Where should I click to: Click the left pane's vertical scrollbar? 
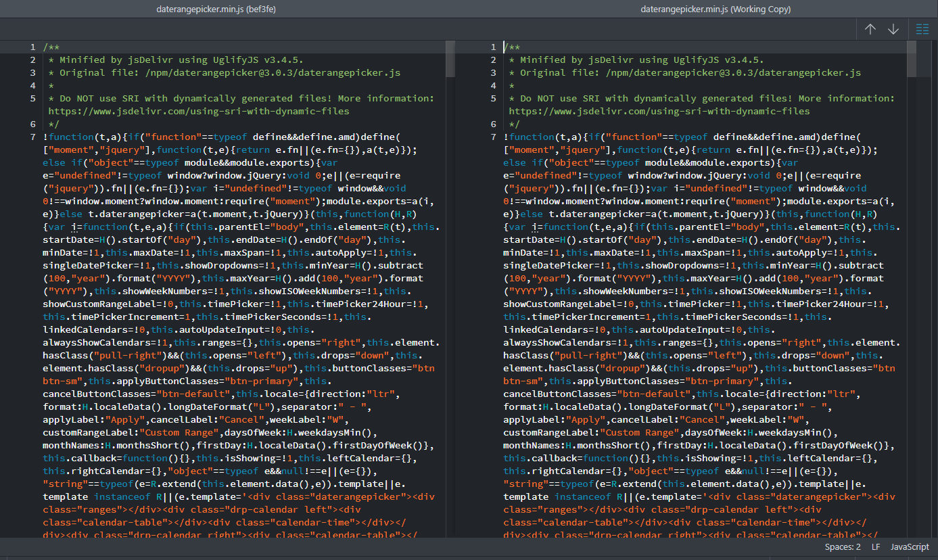coord(450,203)
